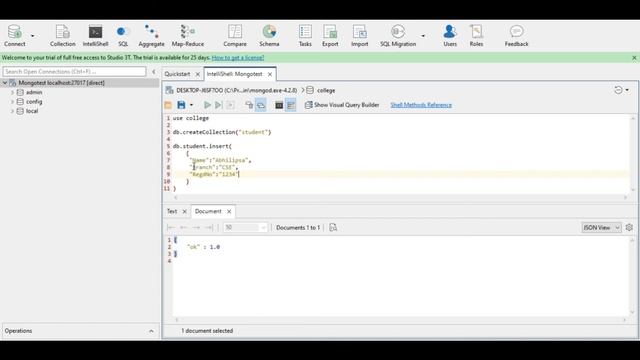The height and width of the screenshot is (360, 640).
Task: Open the save options dropdown arrow
Action: pos(191,105)
